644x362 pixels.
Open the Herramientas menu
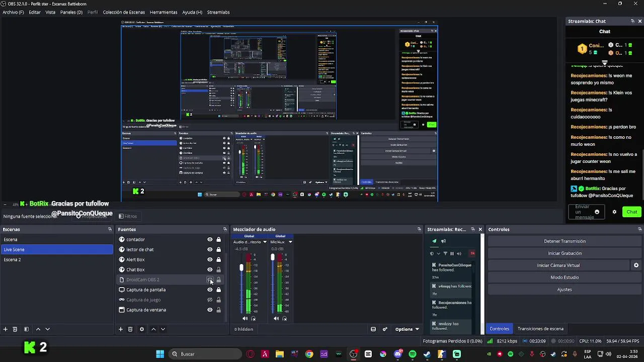(x=164, y=12)
